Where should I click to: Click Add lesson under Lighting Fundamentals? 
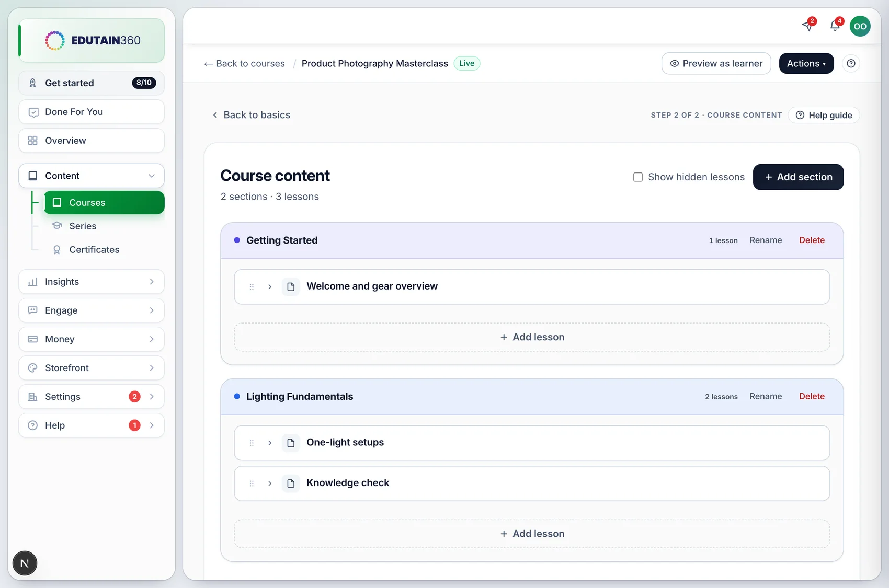click(x=532, y=534)
